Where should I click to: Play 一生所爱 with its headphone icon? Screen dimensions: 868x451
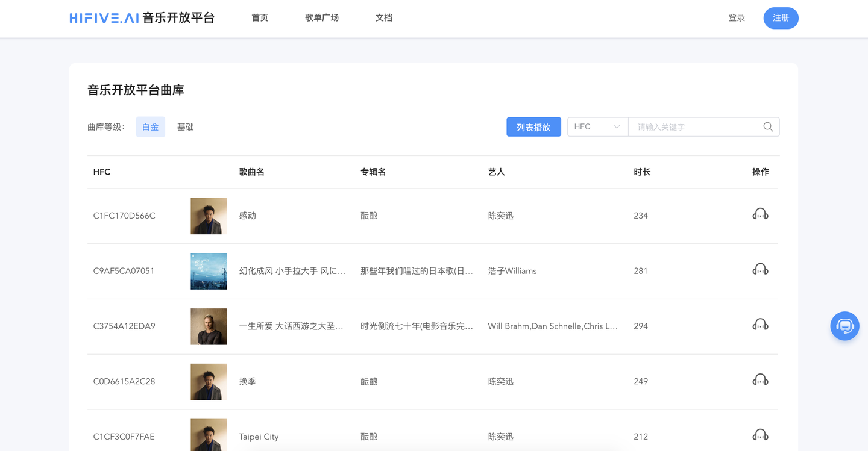point(760,326)
